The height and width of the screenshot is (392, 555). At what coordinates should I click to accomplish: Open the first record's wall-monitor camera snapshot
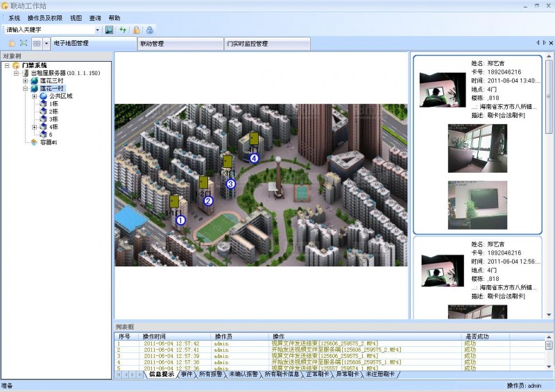pyautogui.click(x=477, y=205)
